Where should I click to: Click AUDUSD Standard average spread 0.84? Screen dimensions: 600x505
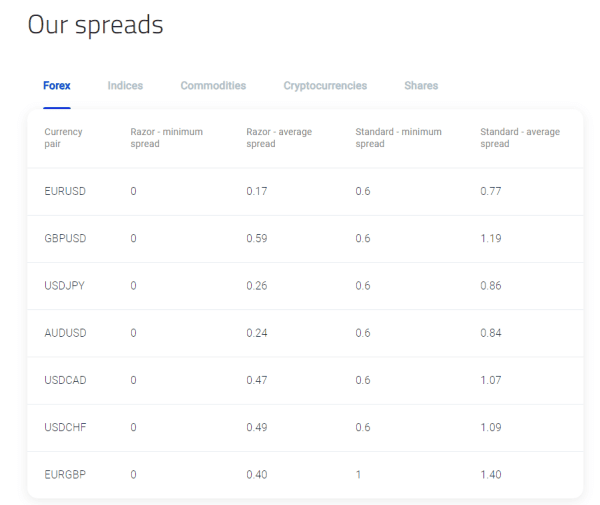(x=491, y=333)
